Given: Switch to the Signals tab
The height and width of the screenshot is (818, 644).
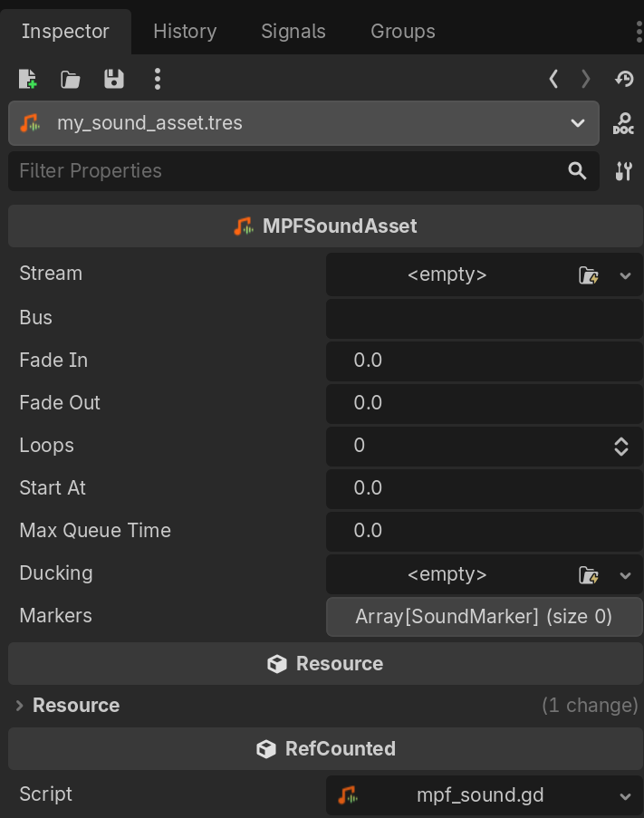Looking at the screenshot, I should 293,31.
